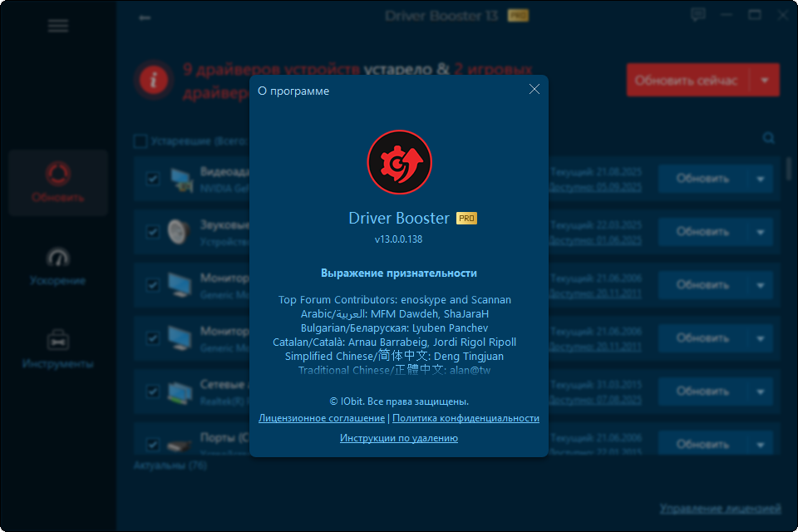The image size is (798, 532).
Task: Click the driver list vertical scrollbar
Action: [789, 169]
